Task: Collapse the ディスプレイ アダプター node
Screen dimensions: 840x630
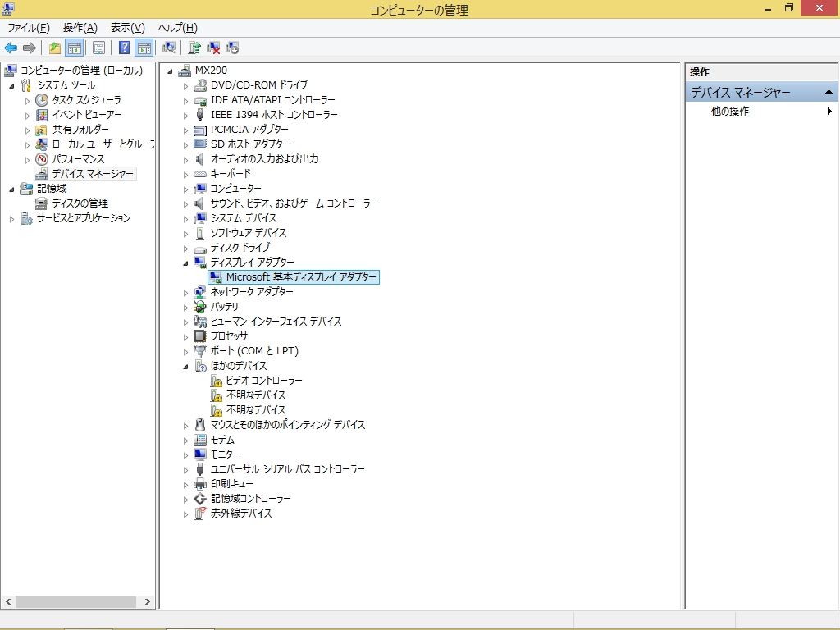Action: coord(186,263)
